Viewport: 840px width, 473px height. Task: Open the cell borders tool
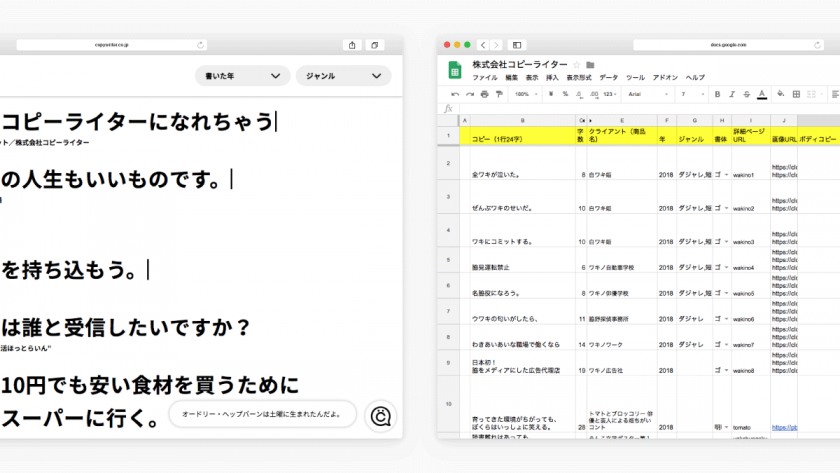click(x=797, y=94)
